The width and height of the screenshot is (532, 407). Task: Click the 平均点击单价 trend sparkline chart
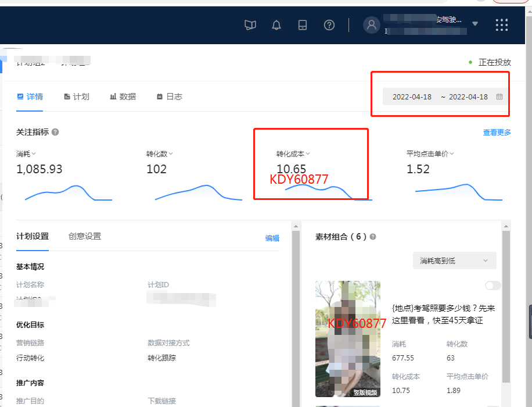point(459,192)
